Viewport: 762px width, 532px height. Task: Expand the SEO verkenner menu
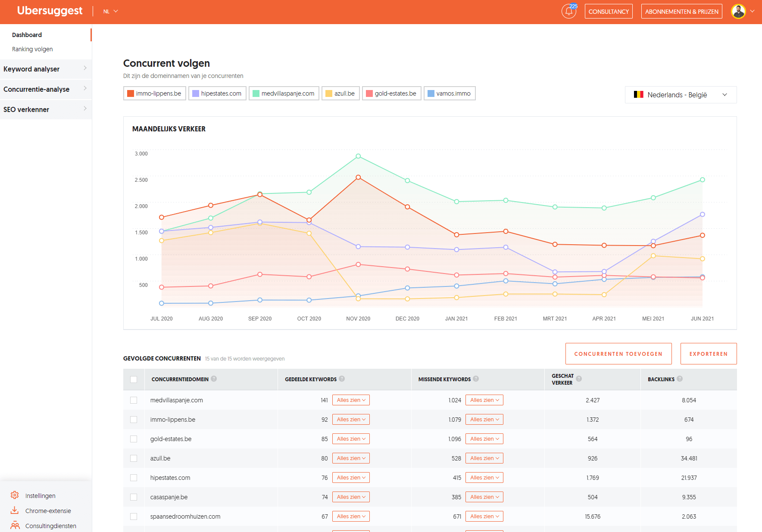point(46,109)
